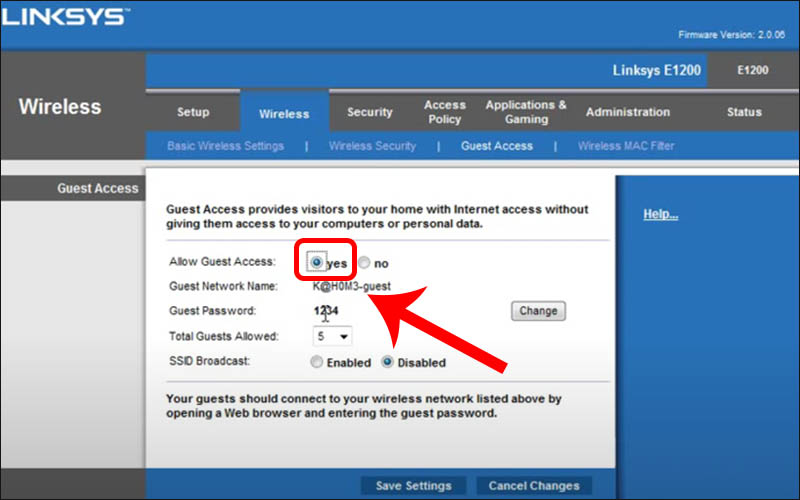Enable SSID Broadcast radio option
This screenshot has height=500, width=800.
316,362
